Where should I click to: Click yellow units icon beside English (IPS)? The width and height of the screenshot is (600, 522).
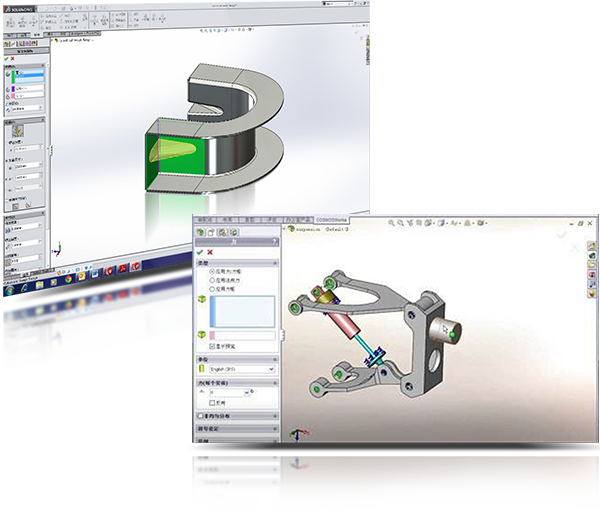point(202,369)
